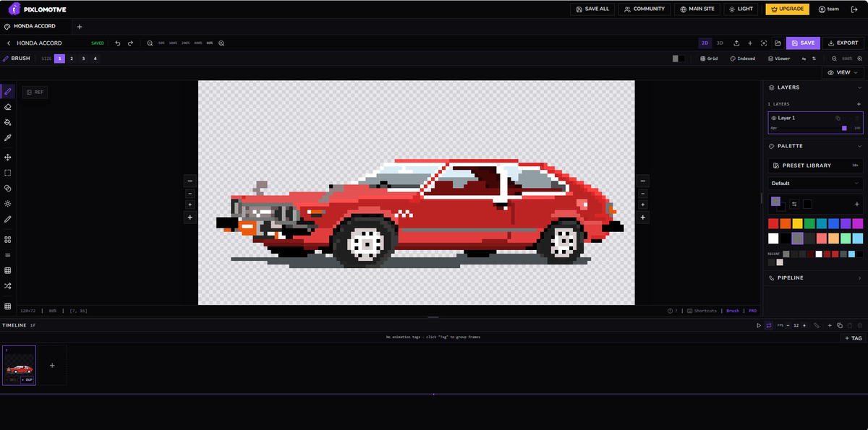The height and width of the screenshot is (430, 868).
Task: Go back using arrow beside HONDA ACCORD
Action: (x=8, y=43)
